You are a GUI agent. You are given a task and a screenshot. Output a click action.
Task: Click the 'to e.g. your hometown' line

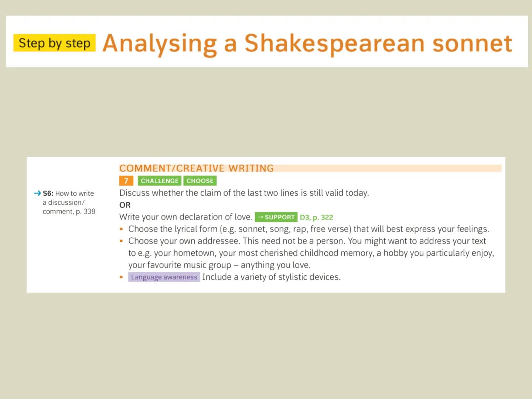[311, 253]
